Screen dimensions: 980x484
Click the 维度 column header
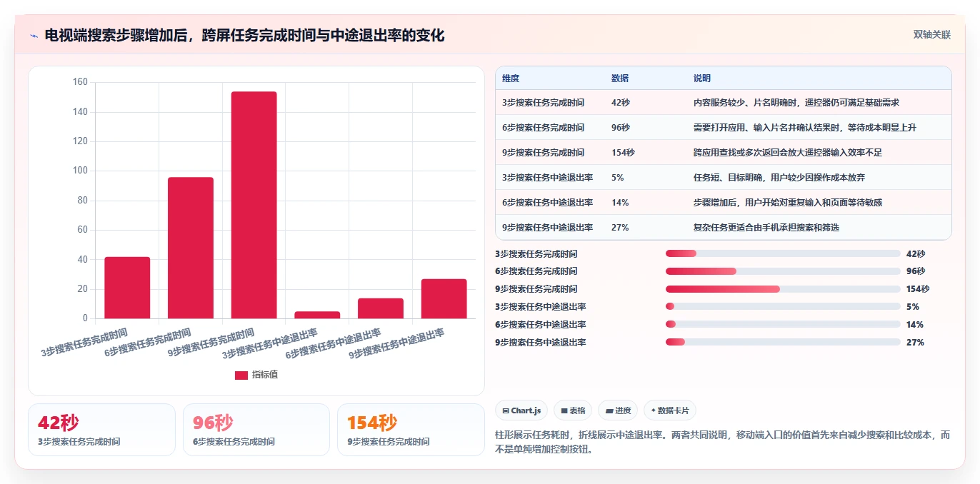[x=511, y=79]
